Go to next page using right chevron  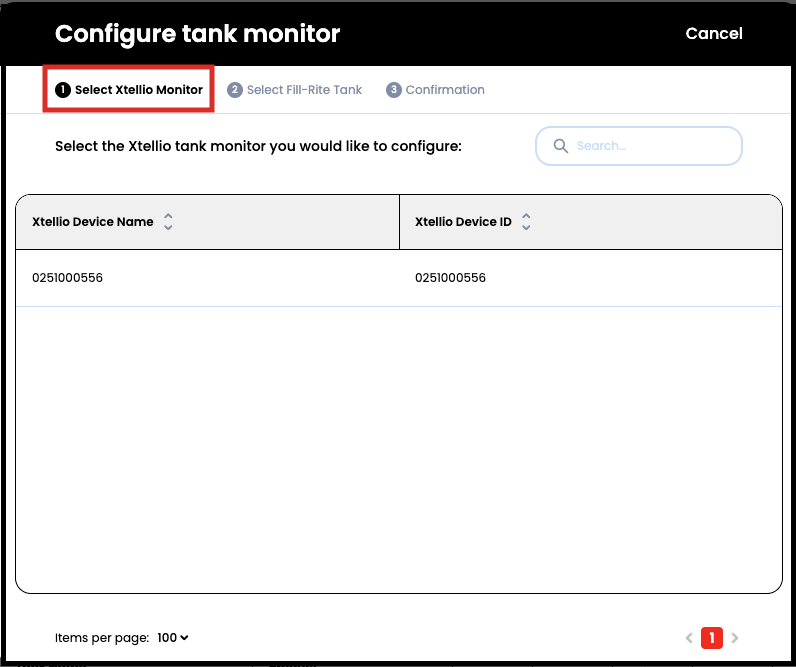736,638
